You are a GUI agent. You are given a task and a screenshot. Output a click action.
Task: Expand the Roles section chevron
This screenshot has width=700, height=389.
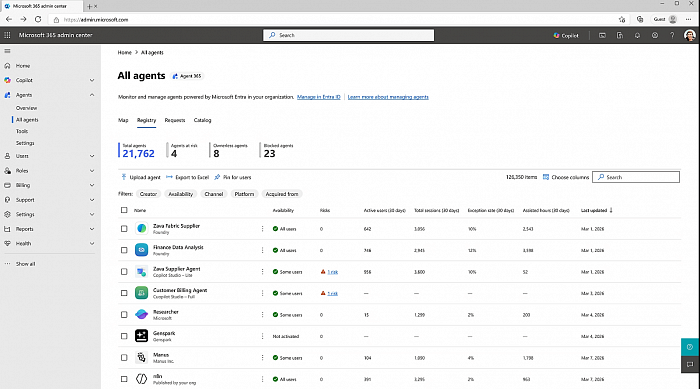92,171
